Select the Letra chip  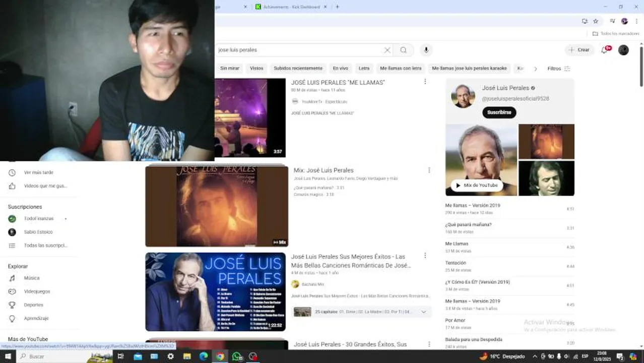tap(364, 68)
